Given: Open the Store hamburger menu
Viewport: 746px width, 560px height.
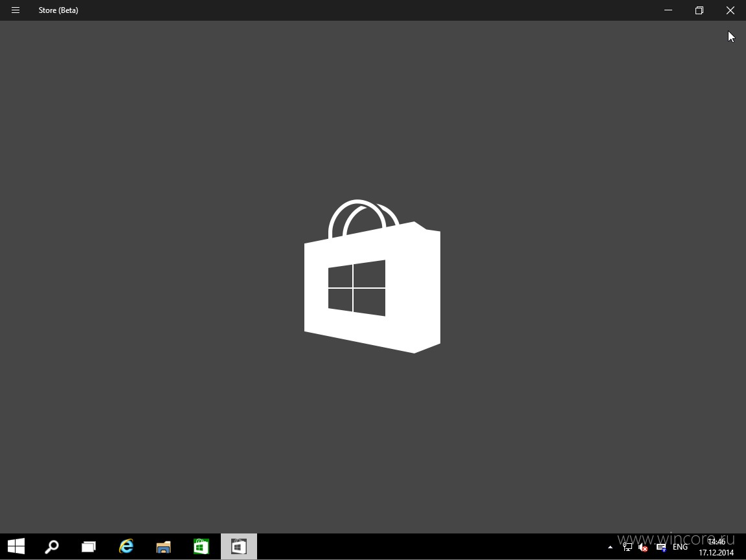Looking at the screenshot, I should 16,10.
